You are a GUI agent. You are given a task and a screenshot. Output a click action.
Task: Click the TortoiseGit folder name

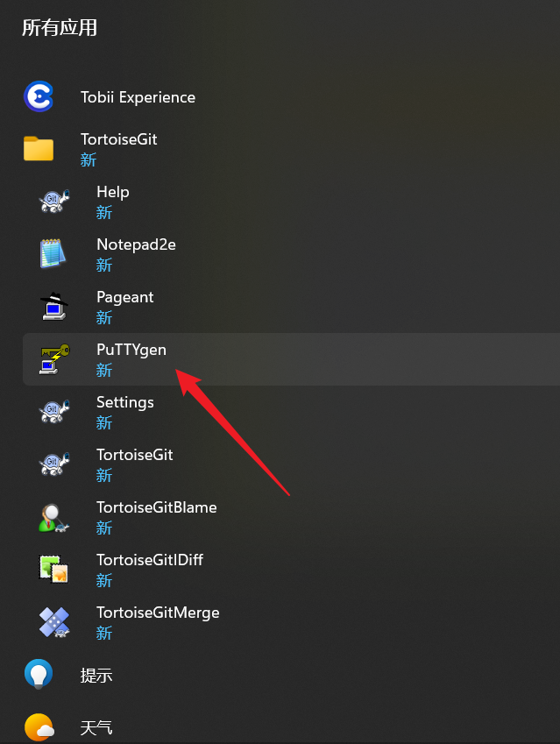click(118, 139)
